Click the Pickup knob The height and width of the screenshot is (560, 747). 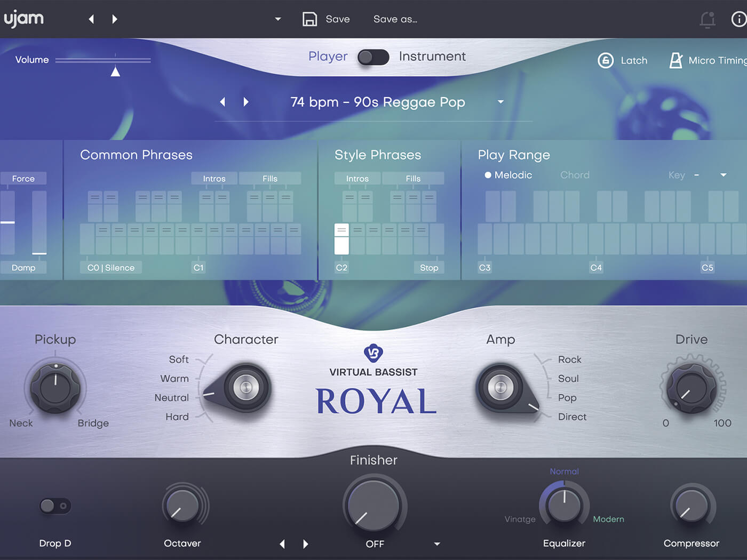(x=55, y=388)
